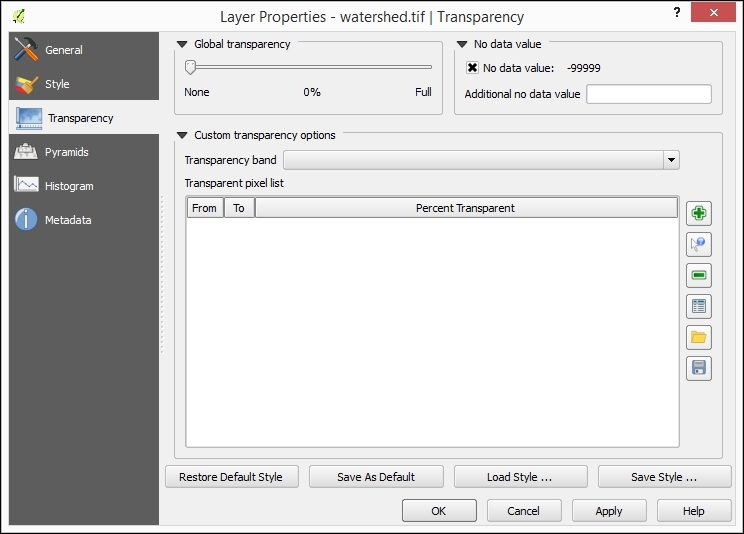Open Help for this dialog
This screenshot has height=534, width=744.
(694, 511)
